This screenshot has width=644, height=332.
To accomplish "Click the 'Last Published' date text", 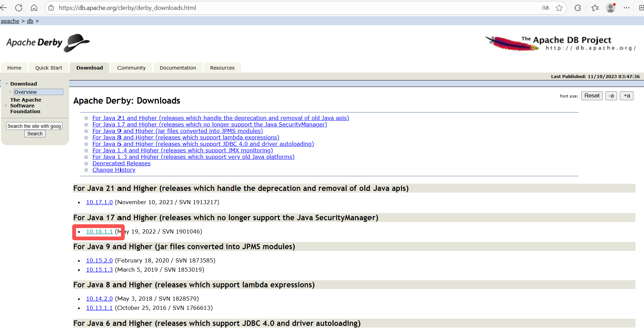I will (595, 76).
